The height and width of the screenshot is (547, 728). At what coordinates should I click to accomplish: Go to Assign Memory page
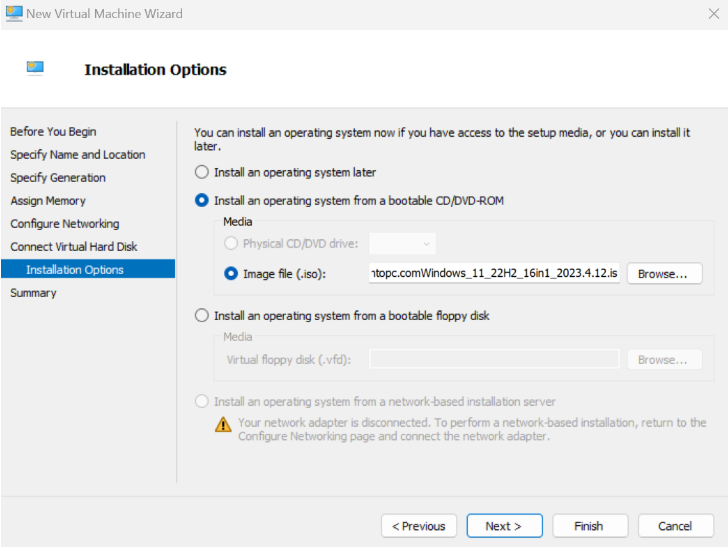(48, 201)
